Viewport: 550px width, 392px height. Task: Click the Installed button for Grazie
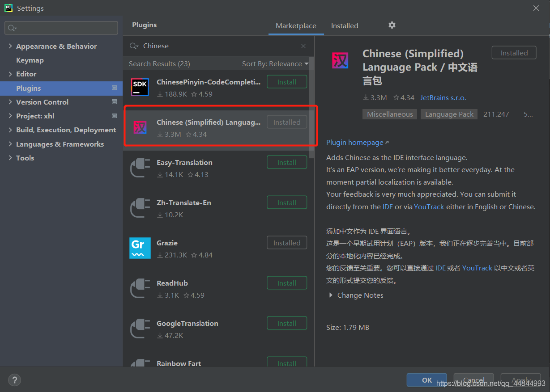tap(287, 243)
